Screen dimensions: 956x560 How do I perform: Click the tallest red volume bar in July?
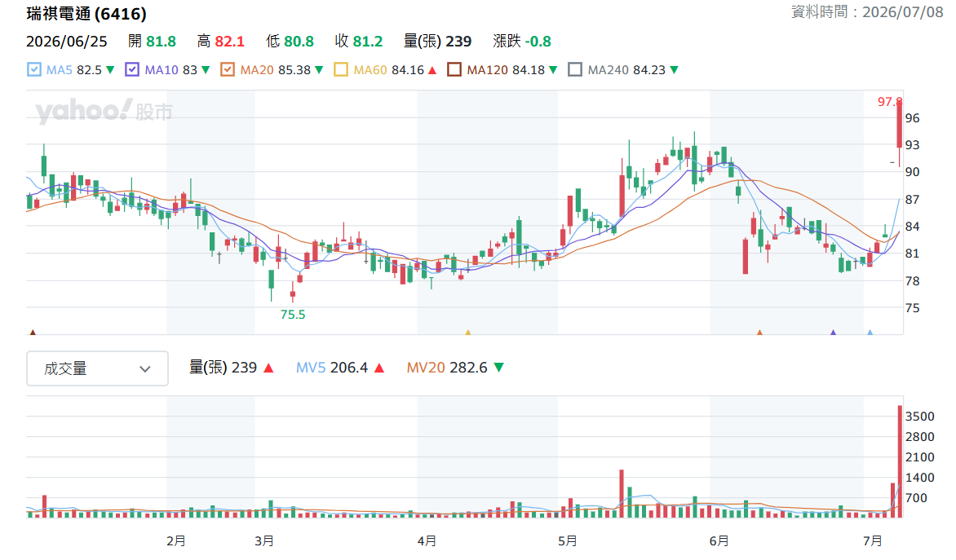tap(900, 461)
